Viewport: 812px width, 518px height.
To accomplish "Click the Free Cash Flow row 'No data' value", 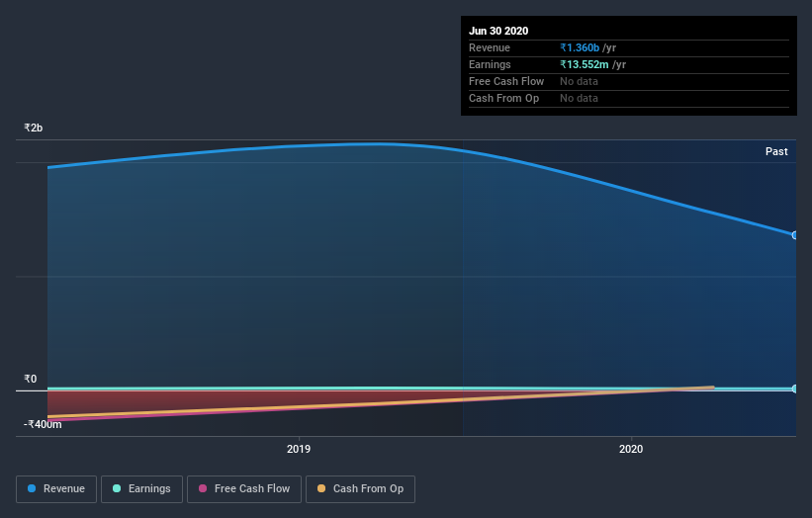I will point(579,81).
